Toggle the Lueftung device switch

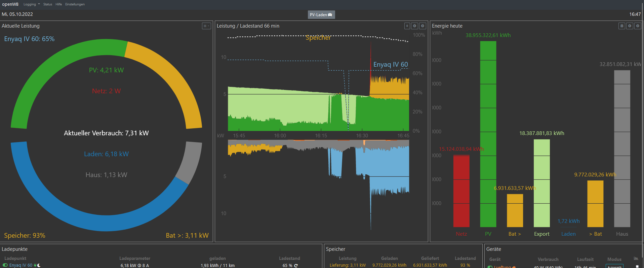click(490, 267)
